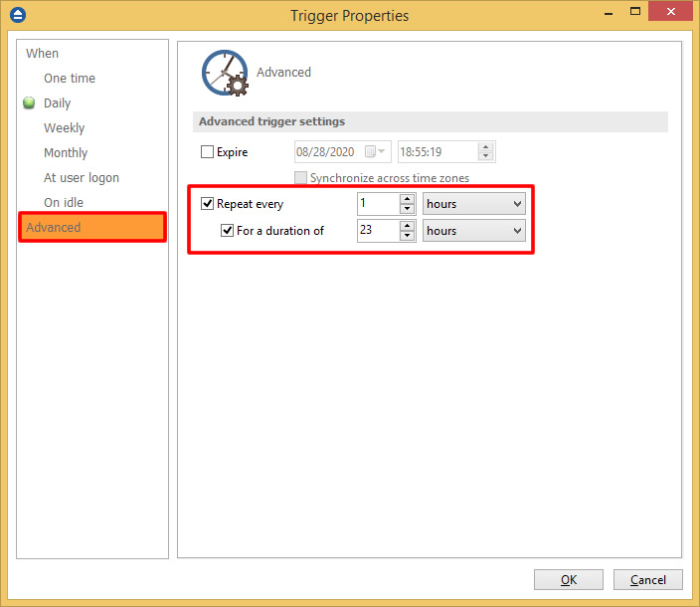Toggle the For a duration of checkbox
Image resolution: width=700 pixels, height=607 pixels.
(227, 230)
